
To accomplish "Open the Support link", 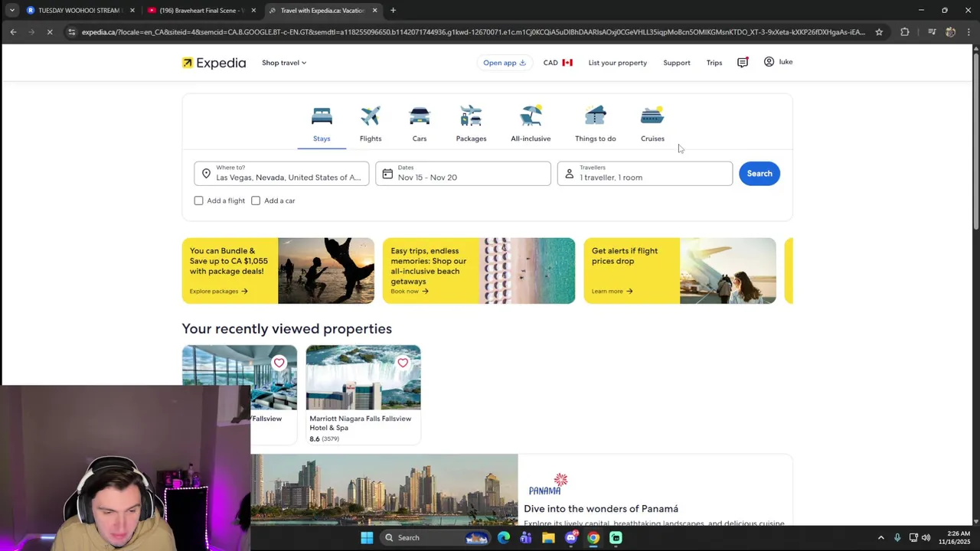I will click(676, 63).
